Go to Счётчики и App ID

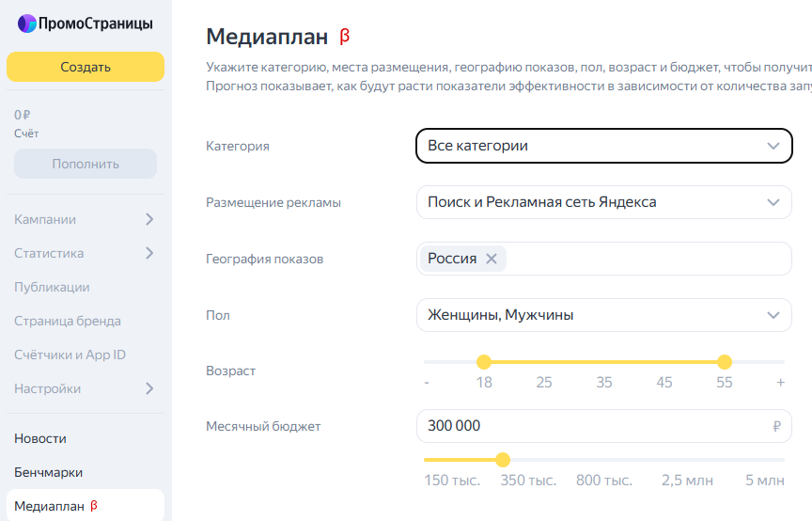pos(70,355)
